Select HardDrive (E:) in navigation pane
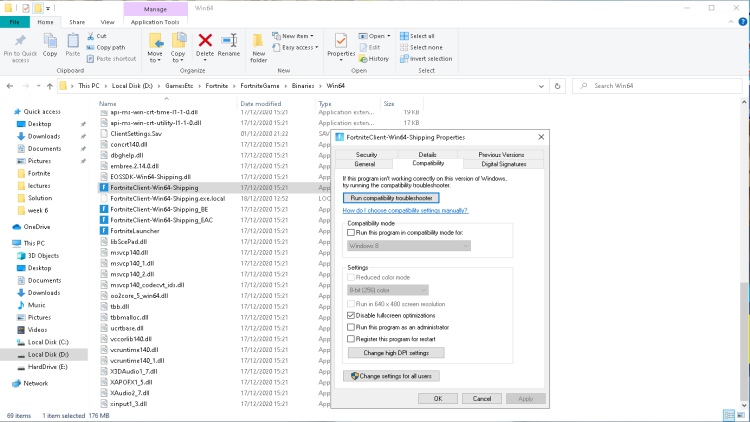This screenshot has width=750, height=422. point(47,367)
